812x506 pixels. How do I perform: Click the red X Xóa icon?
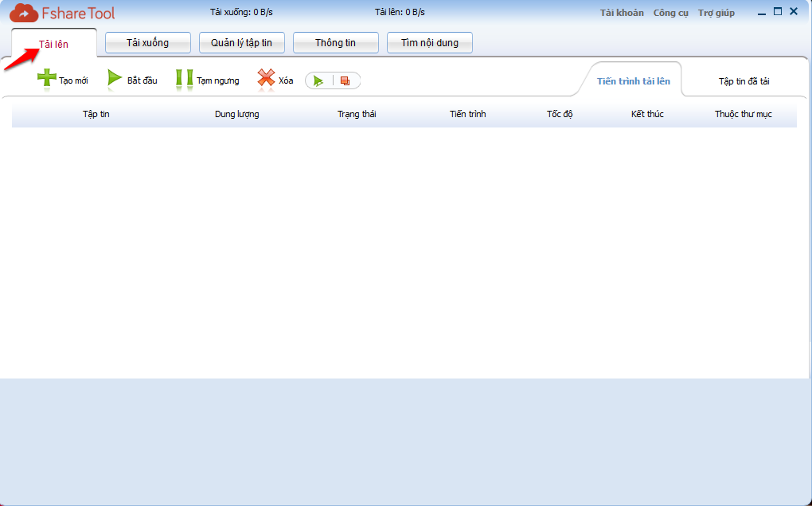tap(265, 78)
